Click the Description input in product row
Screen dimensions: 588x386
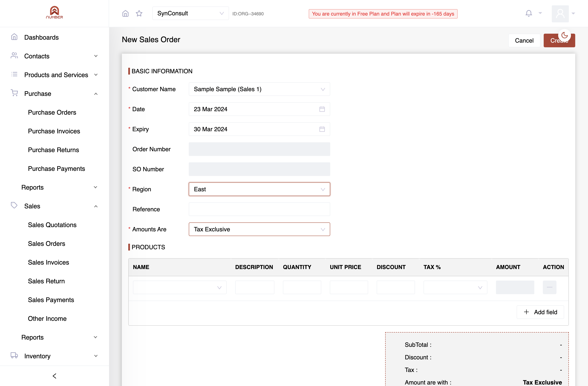[254, 287]
